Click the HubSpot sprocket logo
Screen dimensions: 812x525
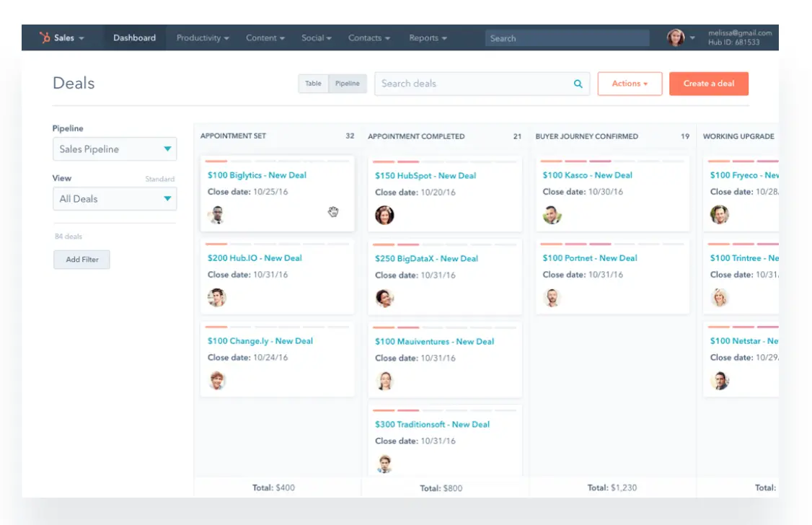pos(45,37)
